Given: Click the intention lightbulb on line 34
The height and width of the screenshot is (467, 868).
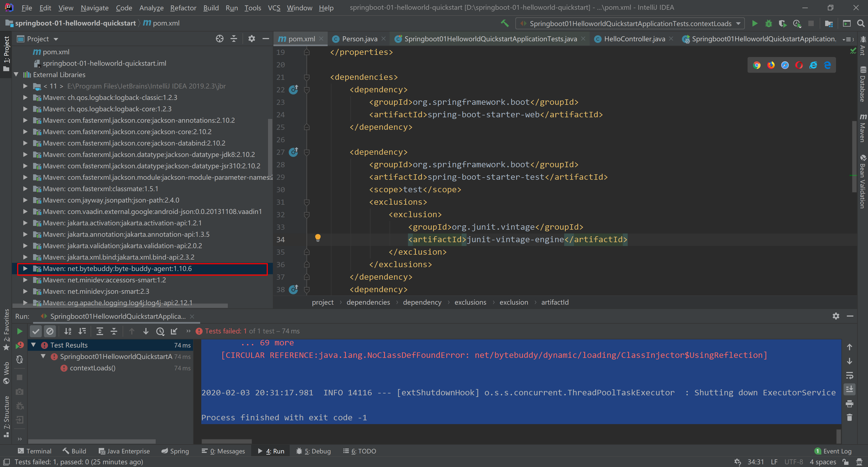Looking at the screenshot, I should [318, 238].
